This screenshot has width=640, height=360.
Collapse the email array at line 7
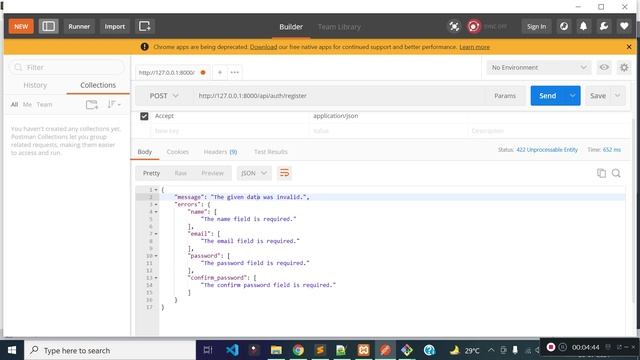tap(156, 234)
